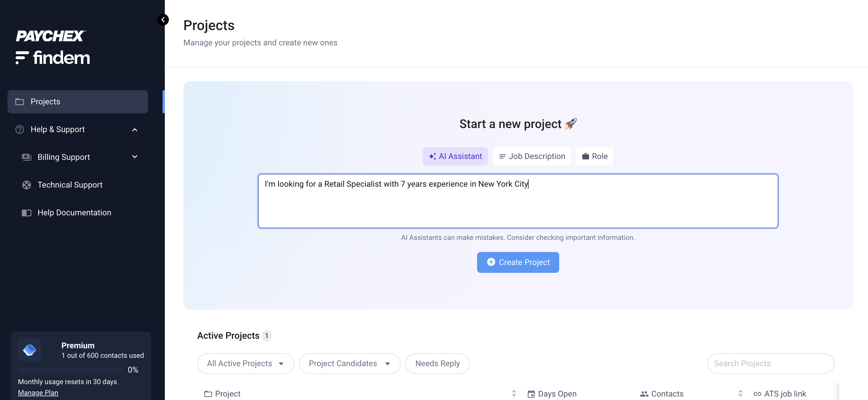Collapse the sidebar with the arrow button
Image resolution: width=868 pixels, height=400 pixels.
point(163,20)
